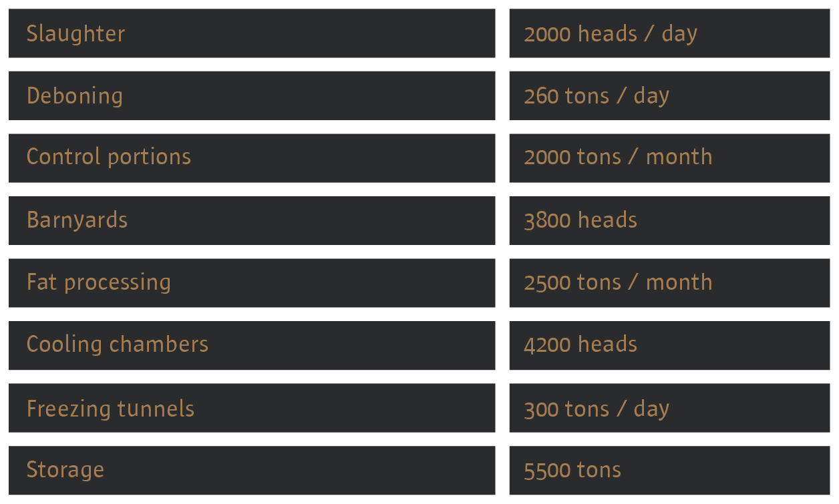This screenshot has height=504, width=839.
Task: Click the 2500 tons / month value
Action: tap(617, 282)
